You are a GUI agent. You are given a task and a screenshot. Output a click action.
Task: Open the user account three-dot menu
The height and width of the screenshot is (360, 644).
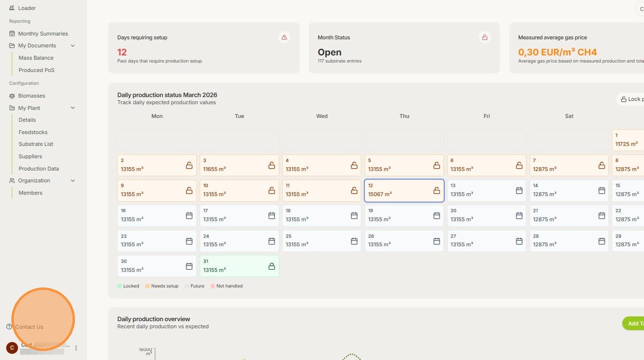76,348
